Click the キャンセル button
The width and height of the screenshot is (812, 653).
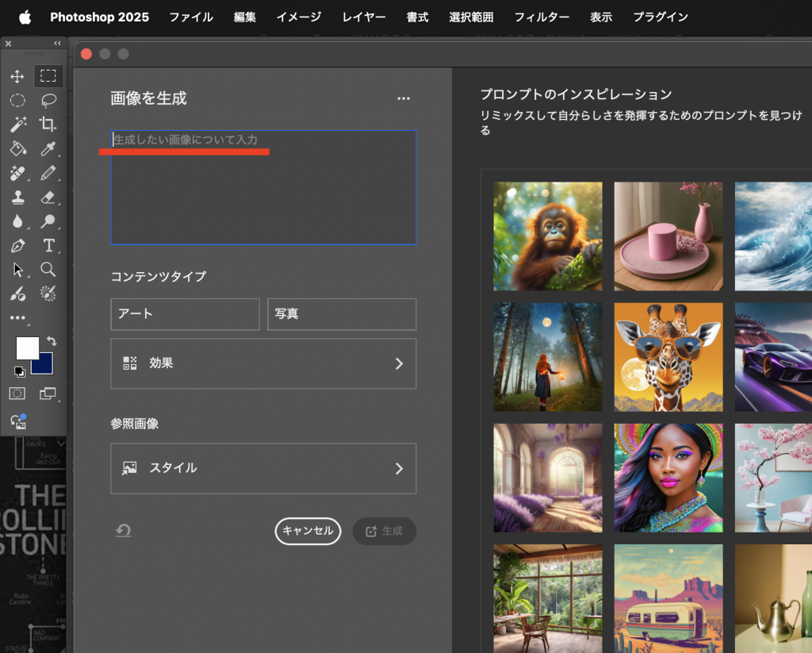click(308, 531)
